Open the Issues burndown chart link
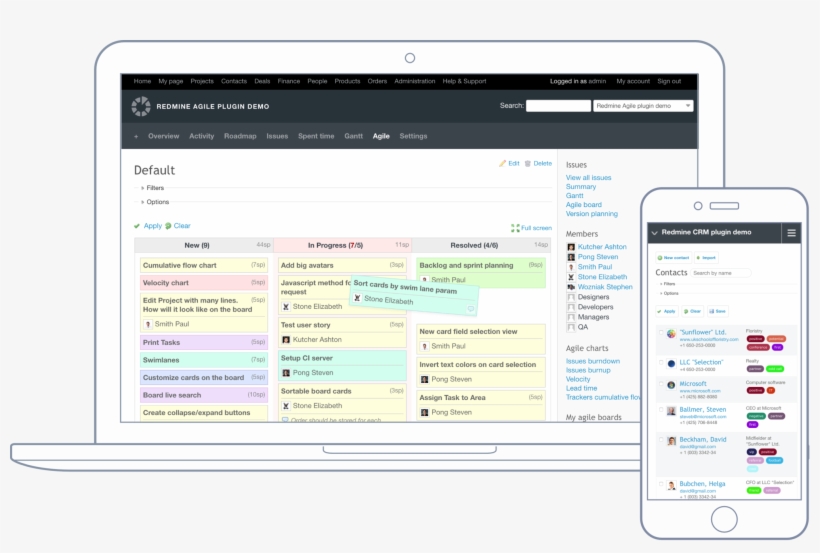Screen dimensions: 820x553 pos(593,360)
